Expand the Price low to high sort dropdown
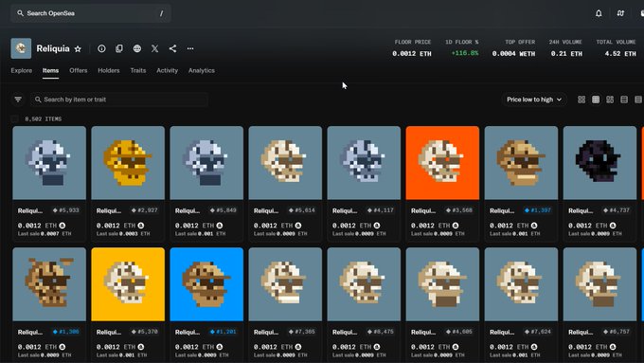 (533, 100)
